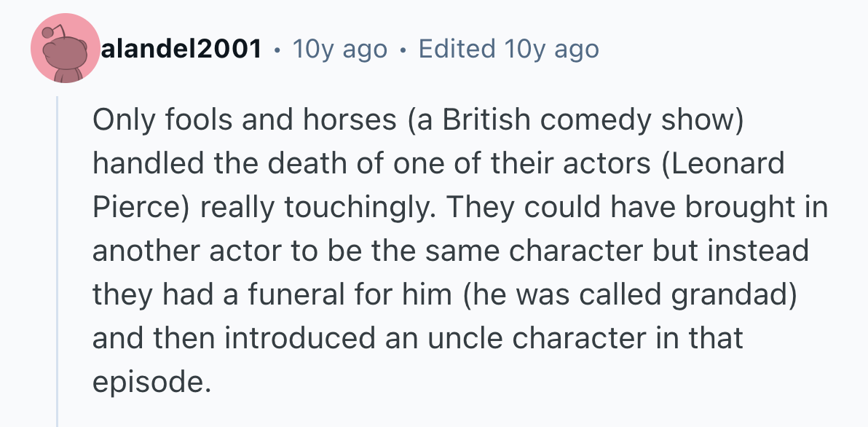Click the "Edited 10y ago" label

click(509, 50)
